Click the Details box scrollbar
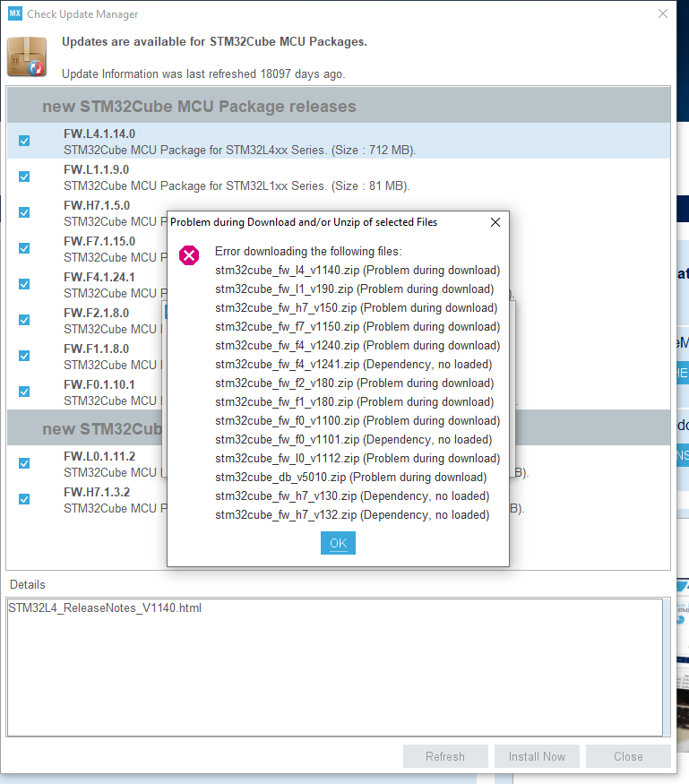689x784 pixels. [x=666, y=667]
